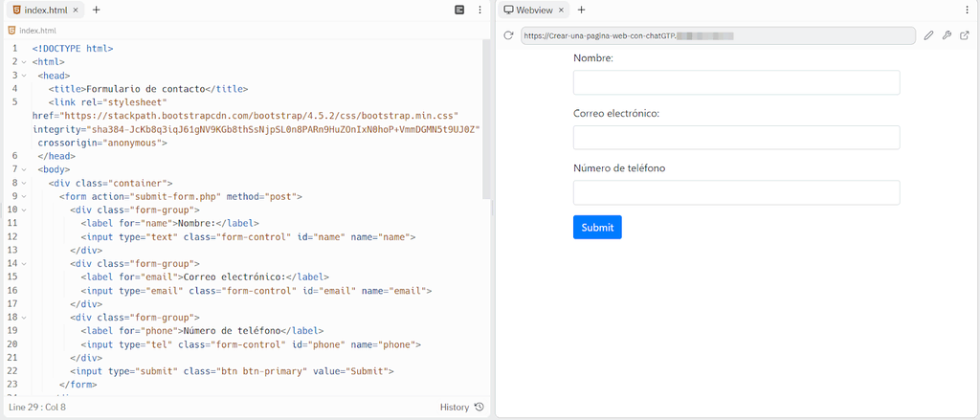Click the Webview URL address bar
980x420 pixels.
point(718,36)
